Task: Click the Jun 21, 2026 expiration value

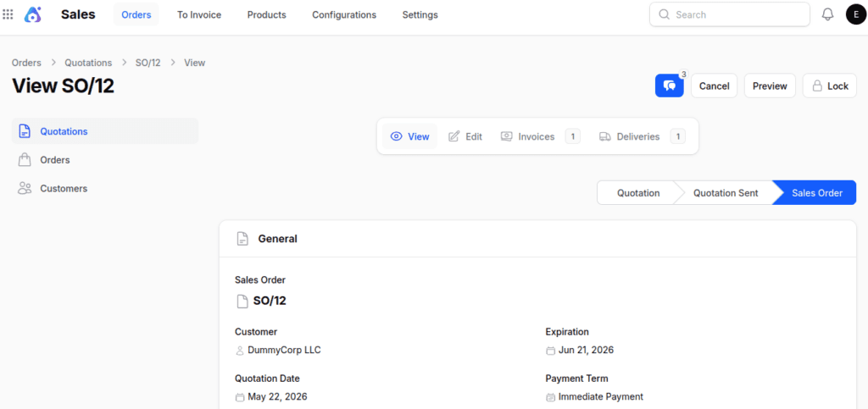Action: [586, 351]
